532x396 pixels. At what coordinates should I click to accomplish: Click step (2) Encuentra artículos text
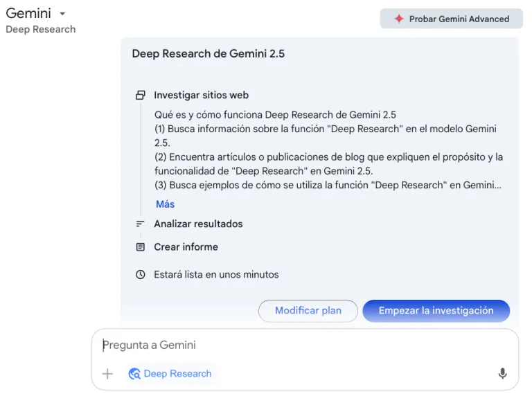click(329, 164)
